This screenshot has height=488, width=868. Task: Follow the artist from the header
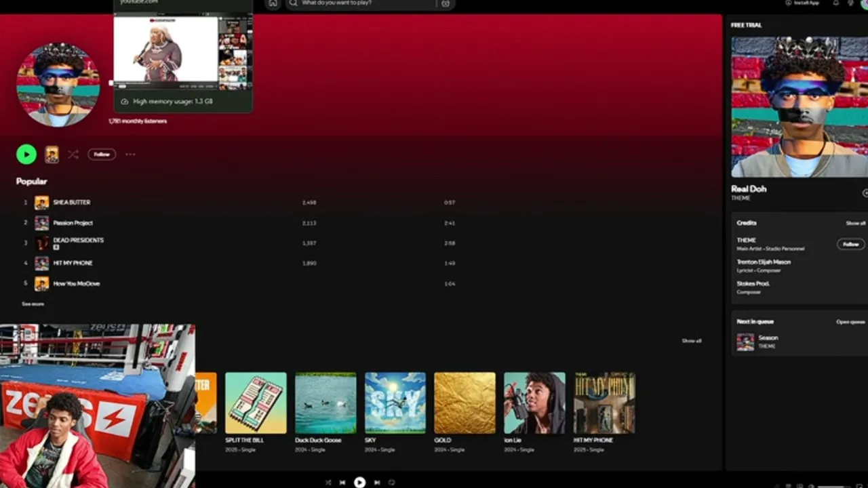tap(102, 155)
